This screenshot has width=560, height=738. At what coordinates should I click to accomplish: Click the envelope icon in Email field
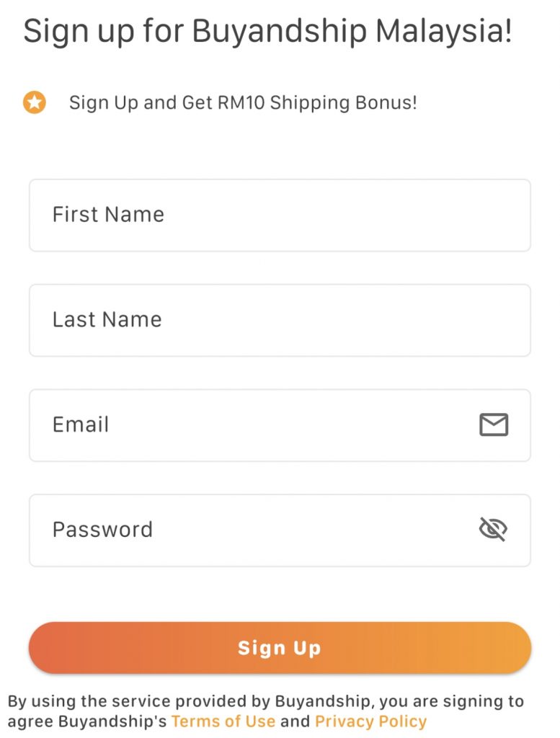(x=493, y=424)
